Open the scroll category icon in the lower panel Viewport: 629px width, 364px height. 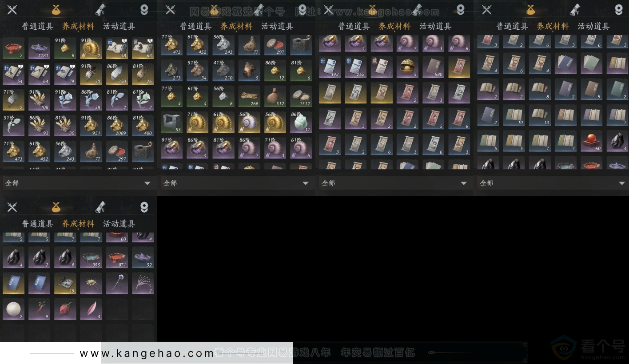click(100, 207)
